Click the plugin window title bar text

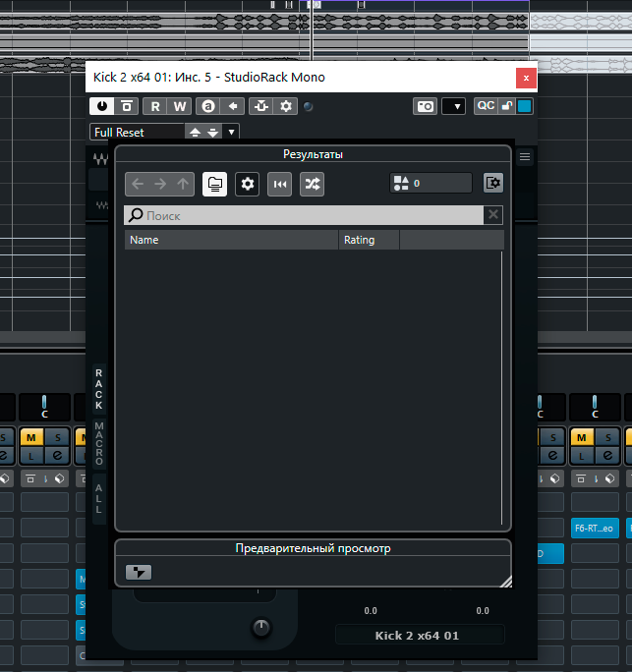point(209,78)
